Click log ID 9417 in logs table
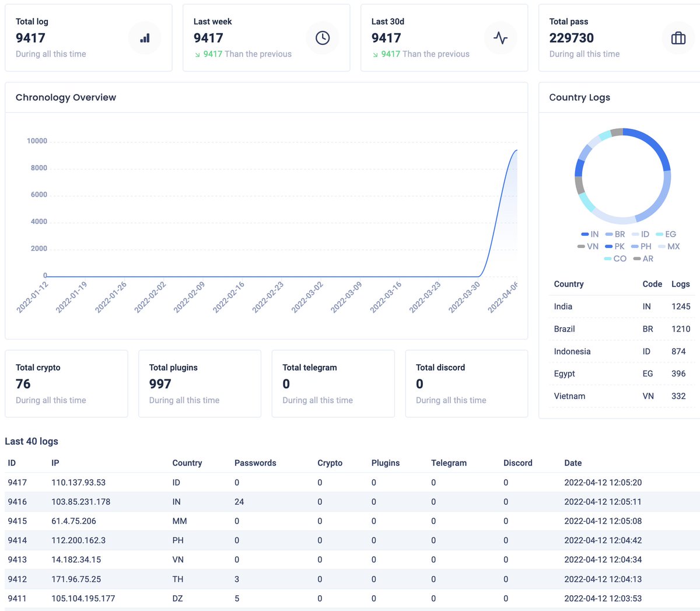The height and width of the screenshot is (611, 700). [x=17, y=483]
